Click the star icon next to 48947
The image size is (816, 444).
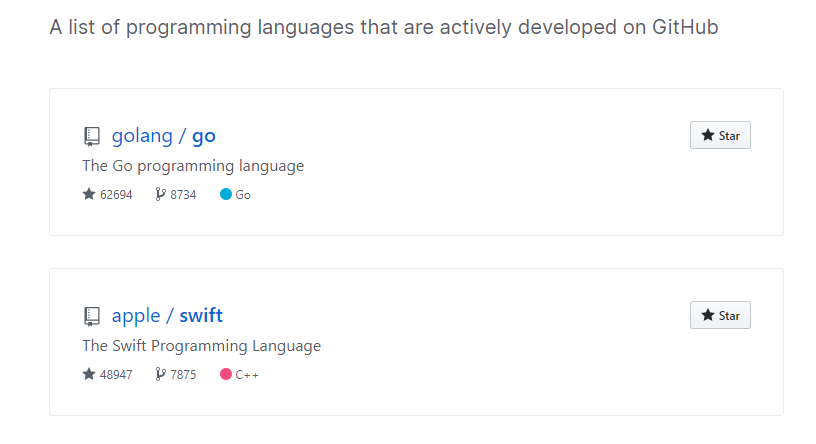[x=89, y=374]
